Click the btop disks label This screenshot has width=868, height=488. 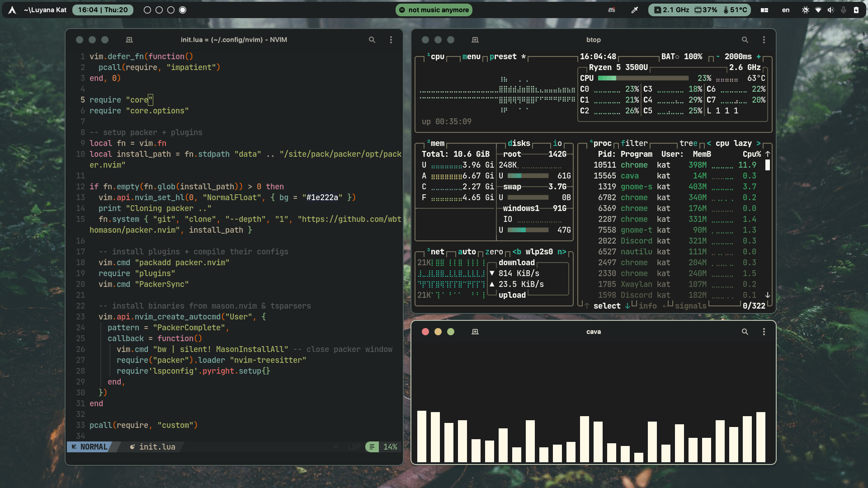519,143
